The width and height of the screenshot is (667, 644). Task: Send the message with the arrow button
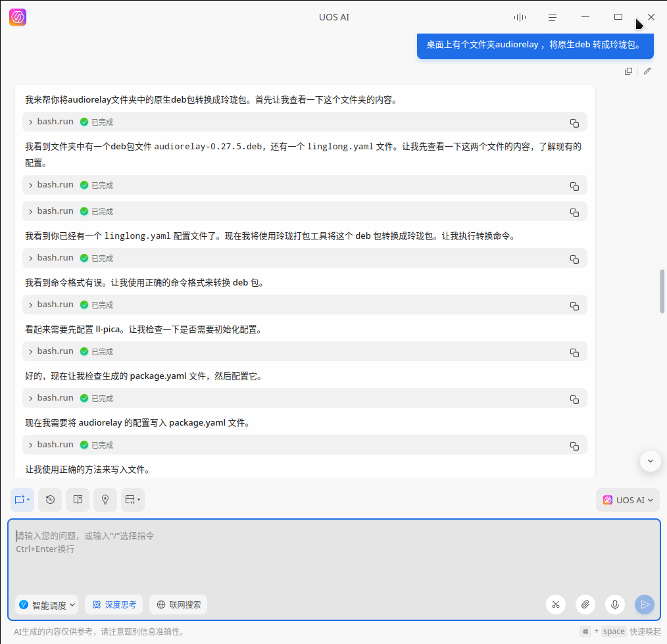click(645, 605)
